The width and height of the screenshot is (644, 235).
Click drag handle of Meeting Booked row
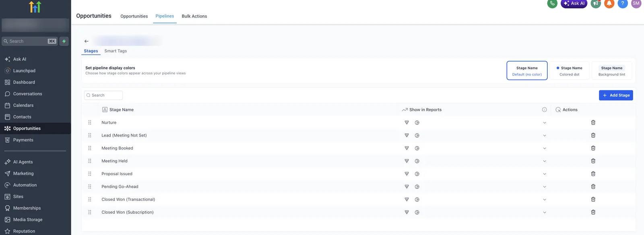click(90, 148)
